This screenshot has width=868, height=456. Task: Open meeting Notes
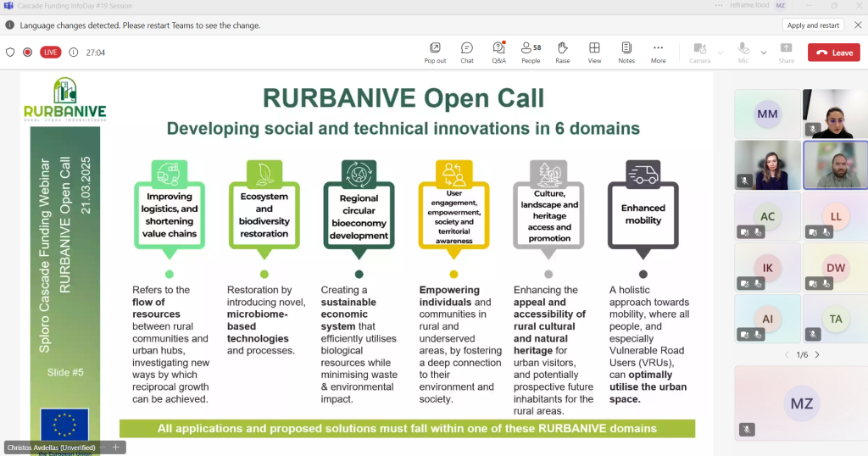tap(626, 53)
